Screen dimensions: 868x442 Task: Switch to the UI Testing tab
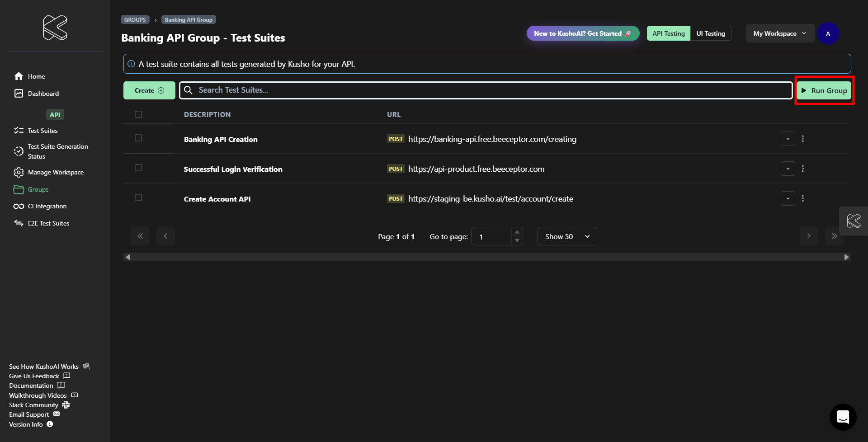(x=710, y=33)
